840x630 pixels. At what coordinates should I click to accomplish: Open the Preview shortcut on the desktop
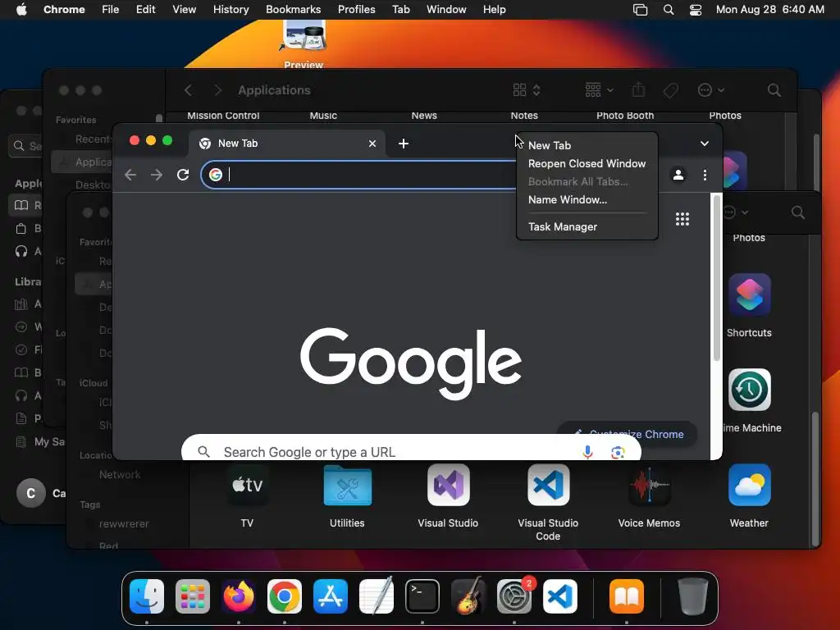304,45
